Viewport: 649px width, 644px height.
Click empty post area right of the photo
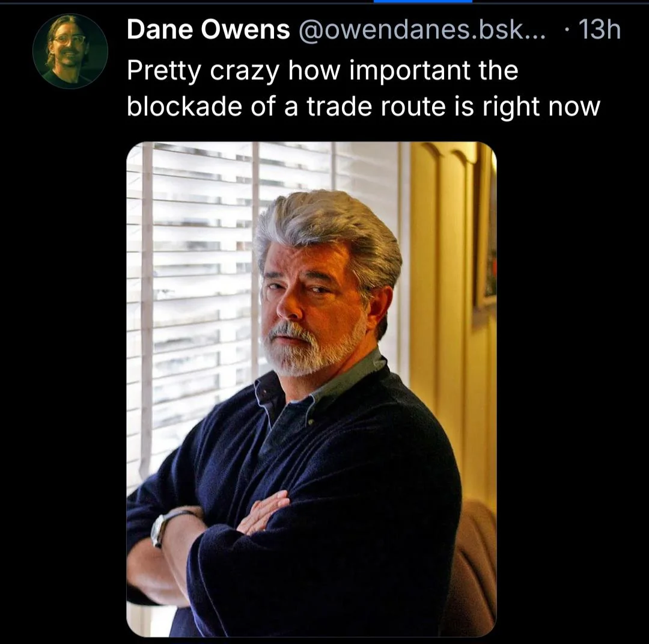571,389
